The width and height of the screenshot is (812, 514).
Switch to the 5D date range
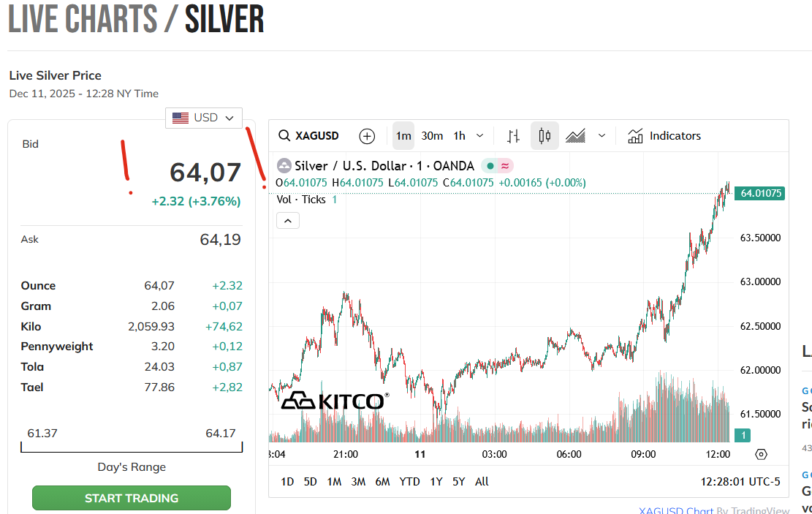pos(311,482)
